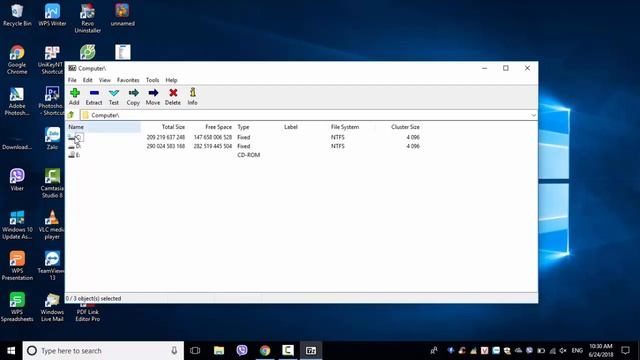Select the C: drive row

(x=244, y=138)
